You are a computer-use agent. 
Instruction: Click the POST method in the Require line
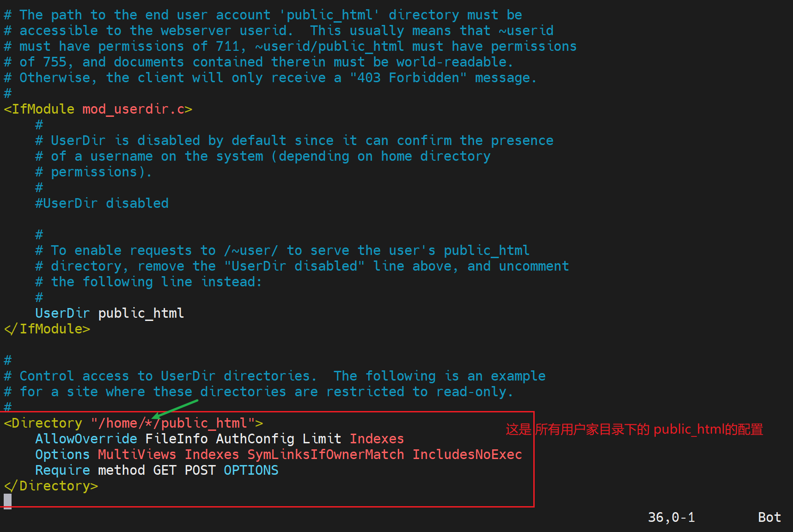(200, 471)
